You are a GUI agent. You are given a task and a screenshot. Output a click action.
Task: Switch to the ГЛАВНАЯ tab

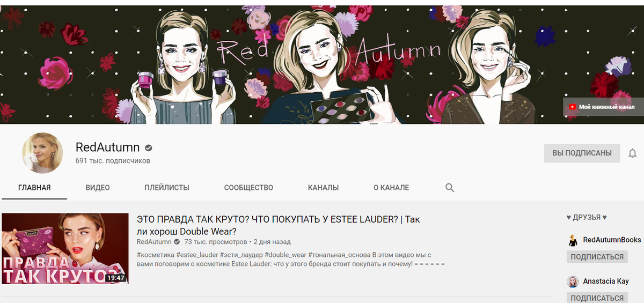click(x=34, y=188)
